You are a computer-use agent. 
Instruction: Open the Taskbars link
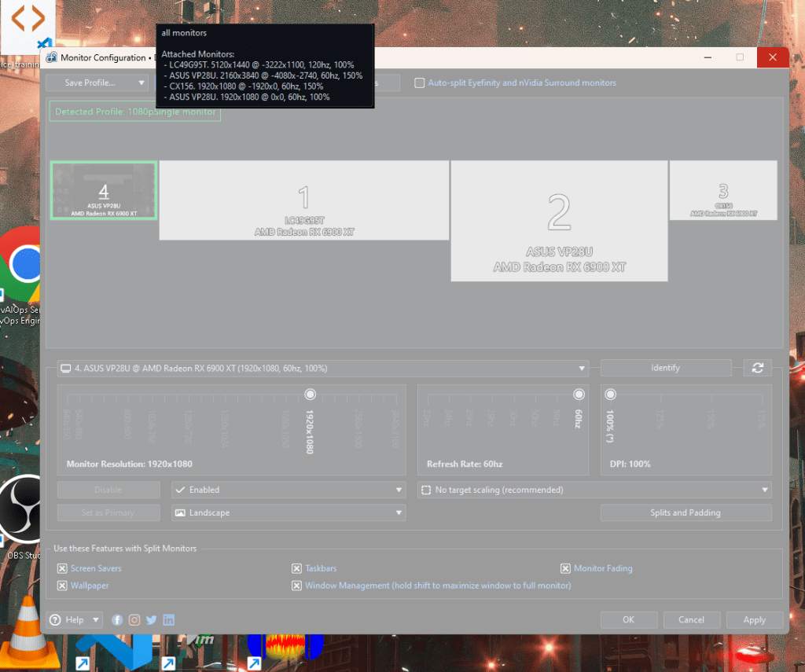(321, 568)
